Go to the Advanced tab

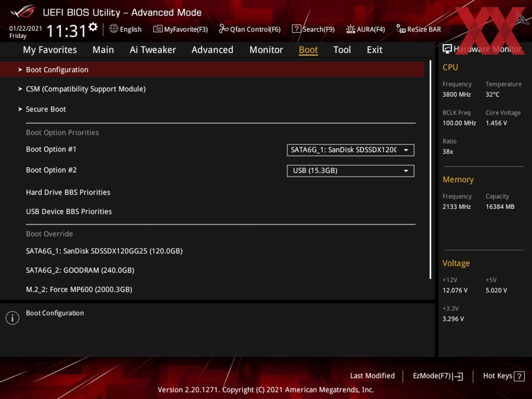click(x=212, y=50)
